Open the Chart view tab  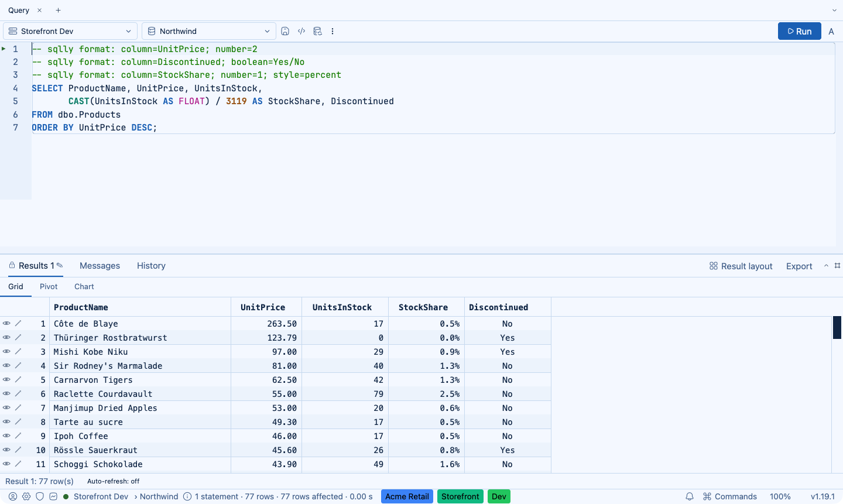(x=84, y=286)
